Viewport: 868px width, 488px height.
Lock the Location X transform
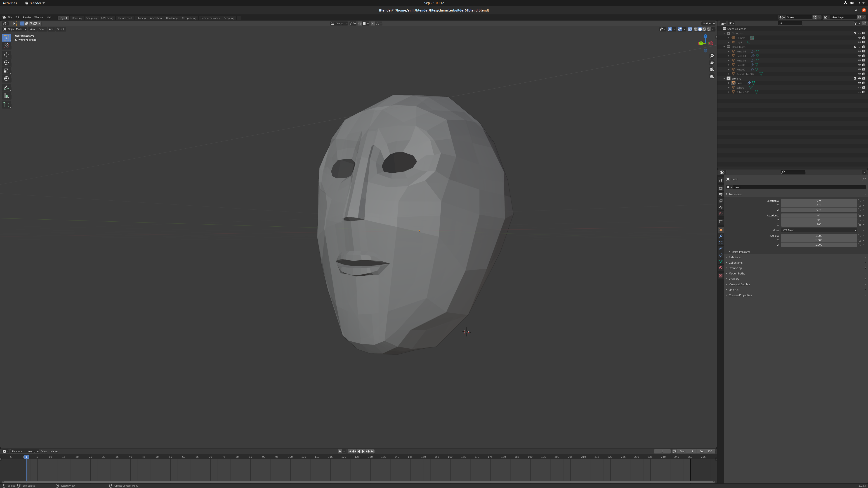click(x=859, y=201)
